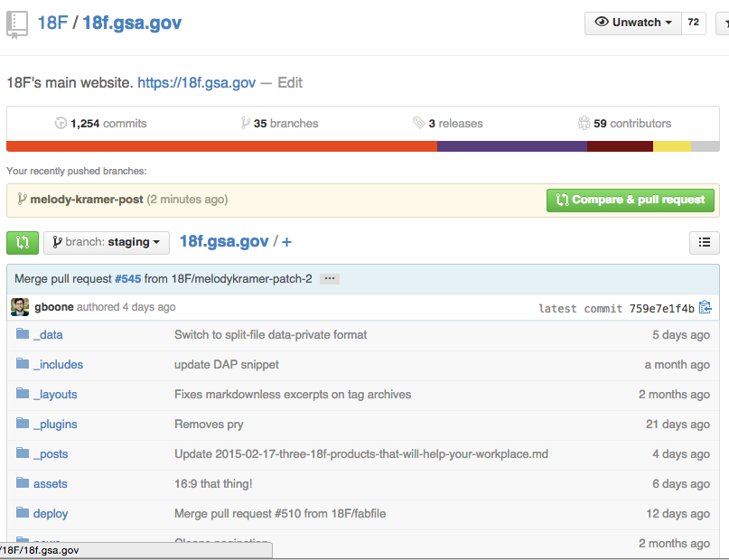Open the 'Update 2015-02-17-three-18f-products' commit message
729x560 pixels.
[361, 454]
